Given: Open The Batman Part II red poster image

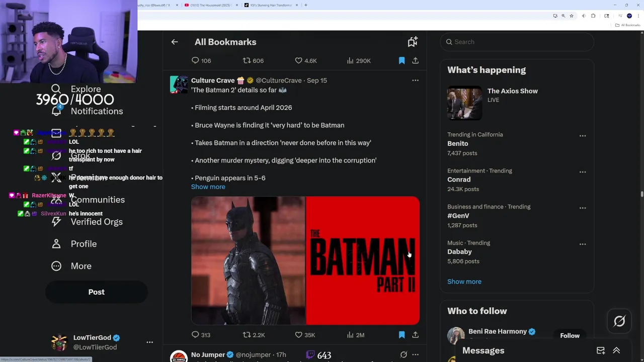Looking at the screenshot, I should click(363, 260).
